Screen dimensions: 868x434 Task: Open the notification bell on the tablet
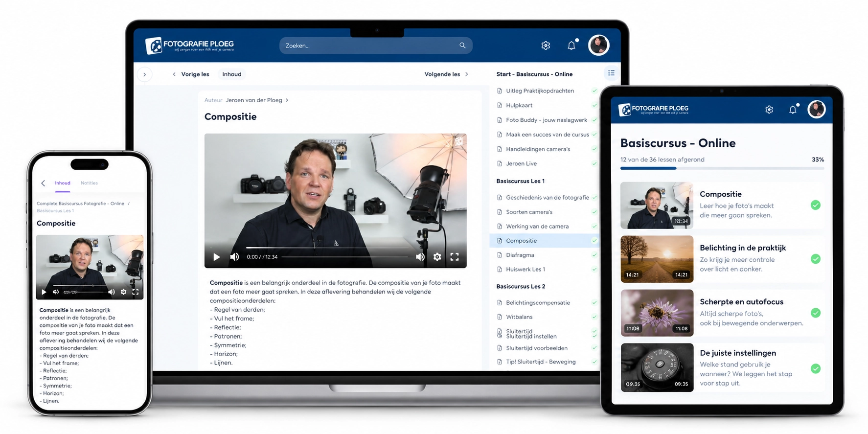(793, 109)
